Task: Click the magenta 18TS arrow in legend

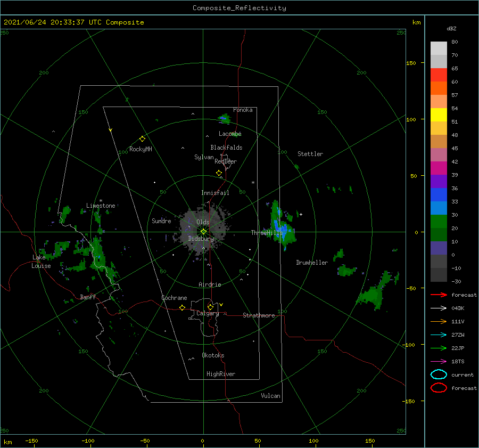Action: point(439,362)
